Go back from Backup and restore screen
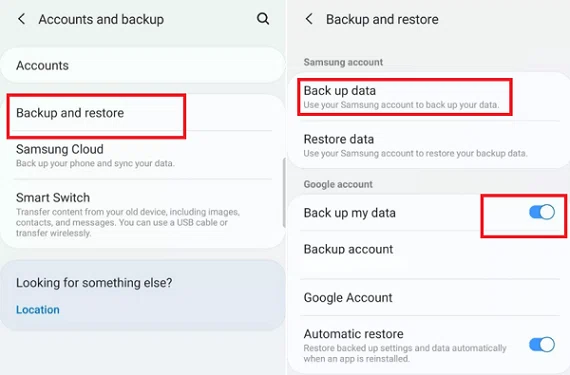Image resolution: width=570 pixels, height=375 pixels. click(309, 19)
